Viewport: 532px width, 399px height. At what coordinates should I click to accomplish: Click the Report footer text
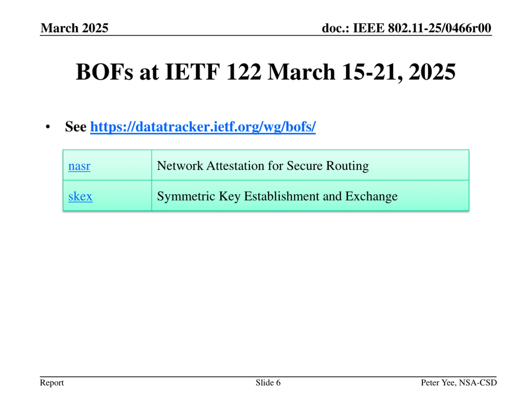click(x=52, y=382)
